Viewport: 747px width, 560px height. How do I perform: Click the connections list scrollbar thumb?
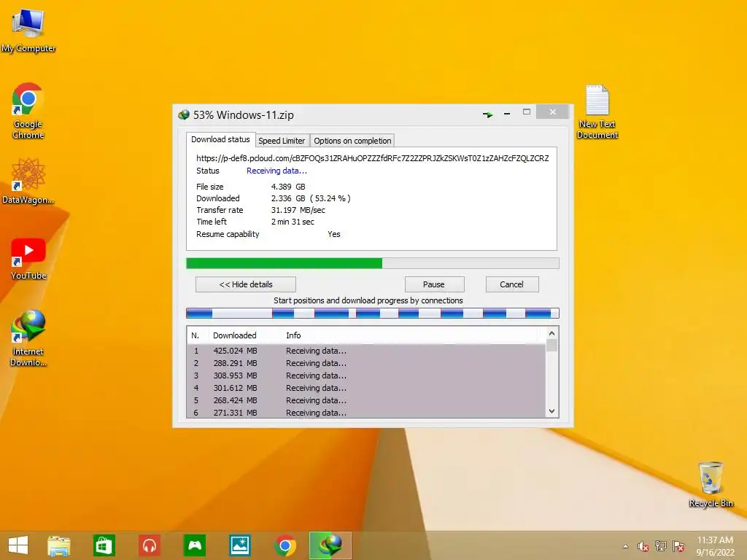pyautogui.click(x=551, y=345)
